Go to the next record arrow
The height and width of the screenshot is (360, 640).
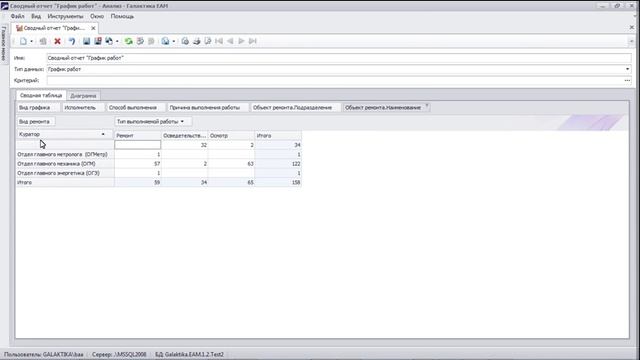[241, 41]
